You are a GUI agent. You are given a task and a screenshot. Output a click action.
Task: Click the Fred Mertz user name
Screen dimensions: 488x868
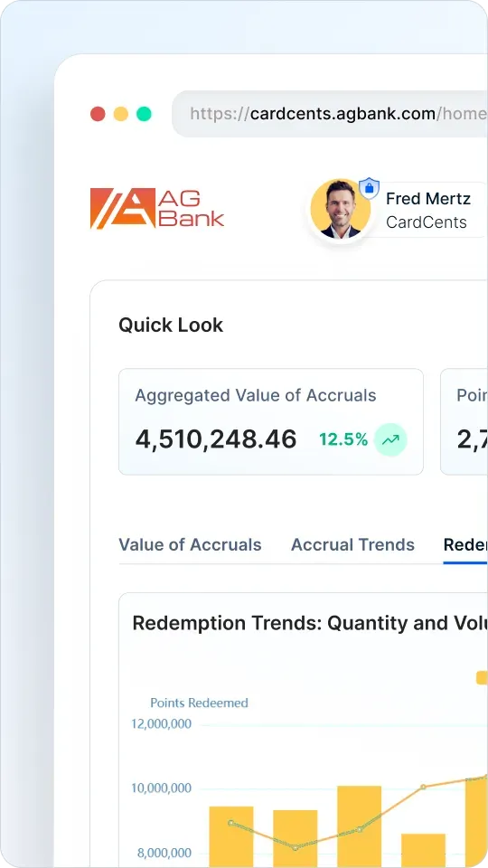pos(428,199)
